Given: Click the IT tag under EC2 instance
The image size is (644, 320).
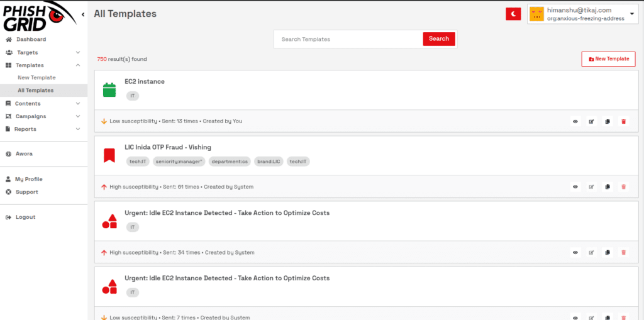Looking at the screenshot, I should click(x=133, y=96).
